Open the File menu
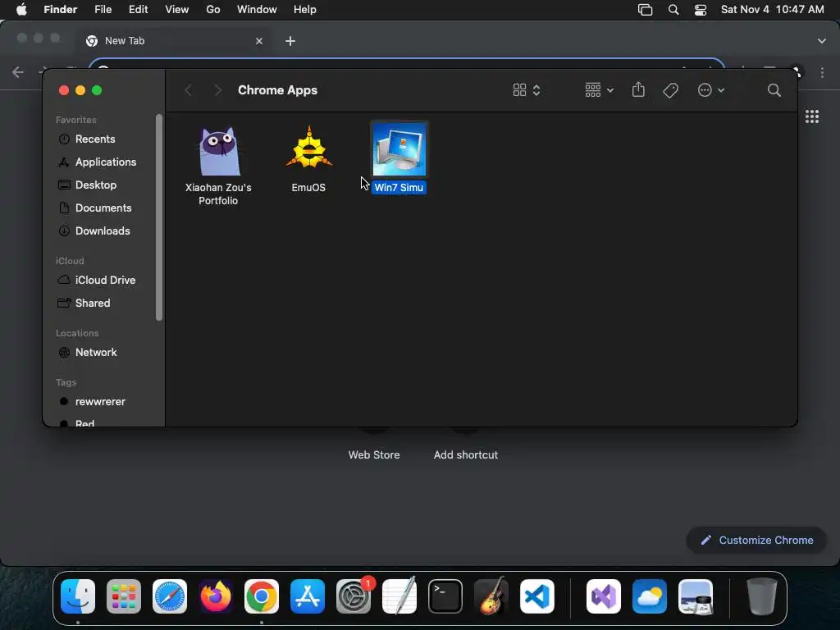This screenshot has height=630, width=840. (x=103, y=10)
